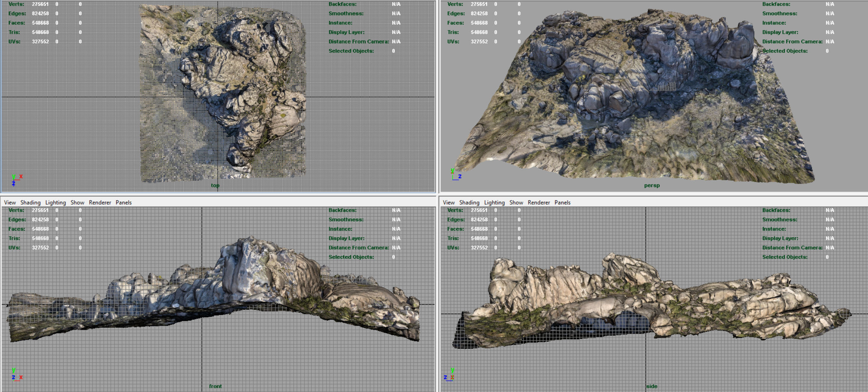
Task: Click 'Distance From Camera:' label in top view
Action: [359, 42]
